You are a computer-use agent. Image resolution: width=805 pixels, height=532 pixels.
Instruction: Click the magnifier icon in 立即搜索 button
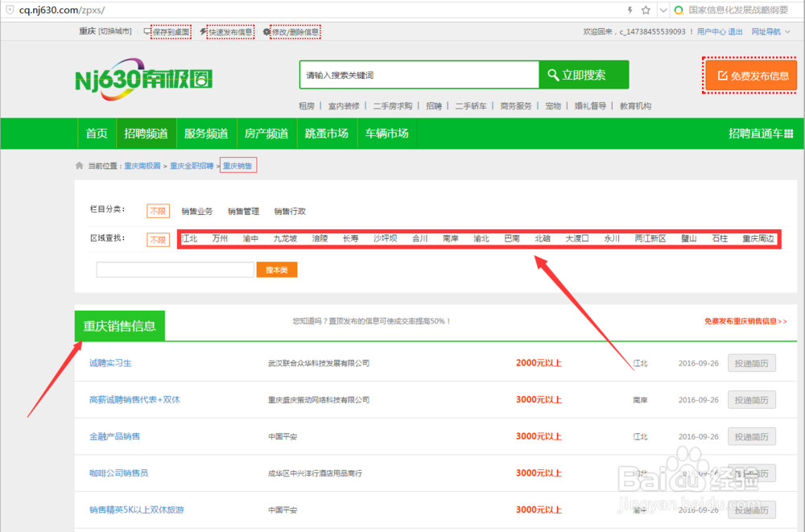click(553, 75)
